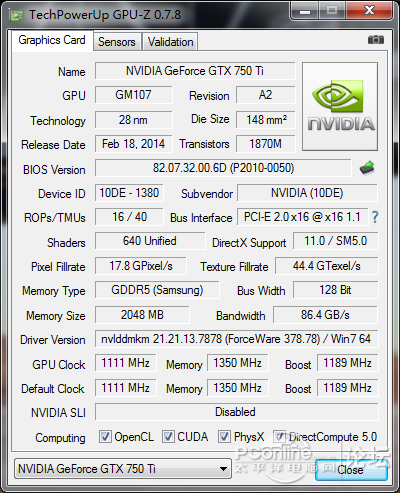
Task: Click the NVIDIA logo image
Action: pos(340,106)
